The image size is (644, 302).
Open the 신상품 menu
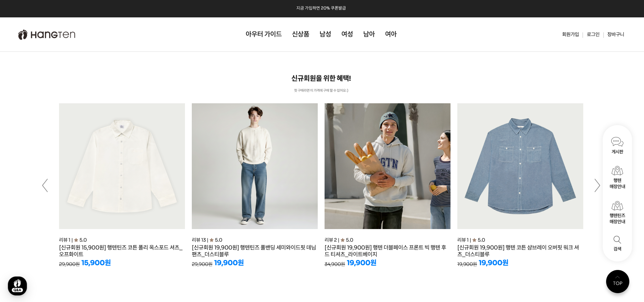pyautogui.click(x=300, y=34)
